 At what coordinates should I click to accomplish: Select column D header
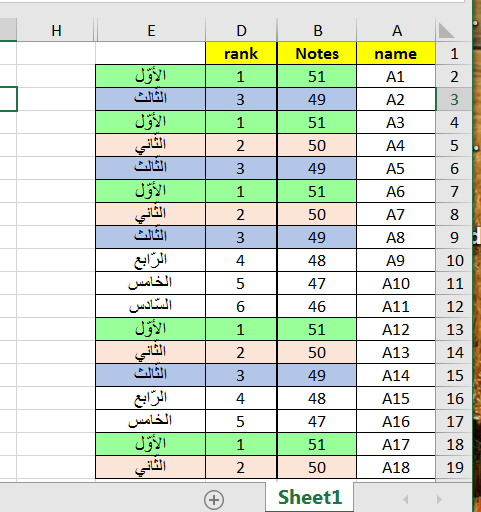tap(241, 30)
